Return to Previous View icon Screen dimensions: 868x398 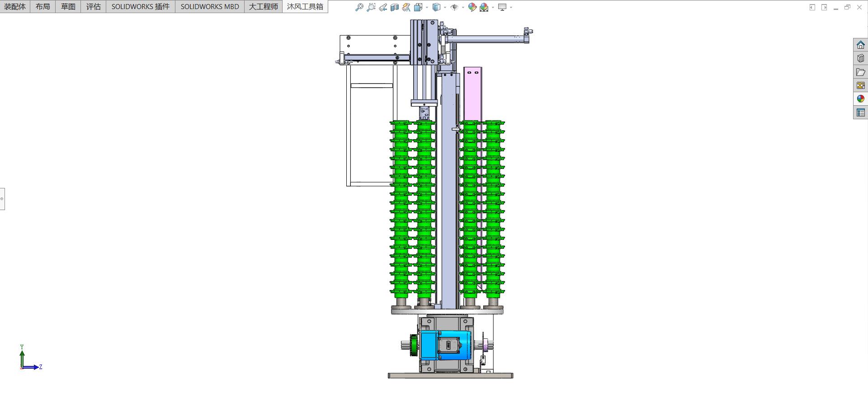pos(383,7)
